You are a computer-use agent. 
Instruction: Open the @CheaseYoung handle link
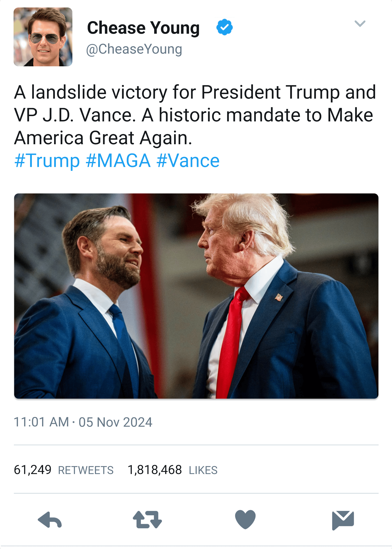(x=134, y=50)
